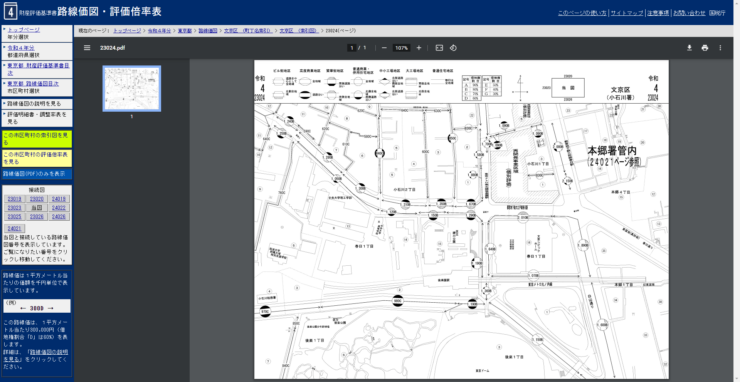Click breadcrumb link トップページ
Viewport: 740px width, 382px height.
point(127,31)
